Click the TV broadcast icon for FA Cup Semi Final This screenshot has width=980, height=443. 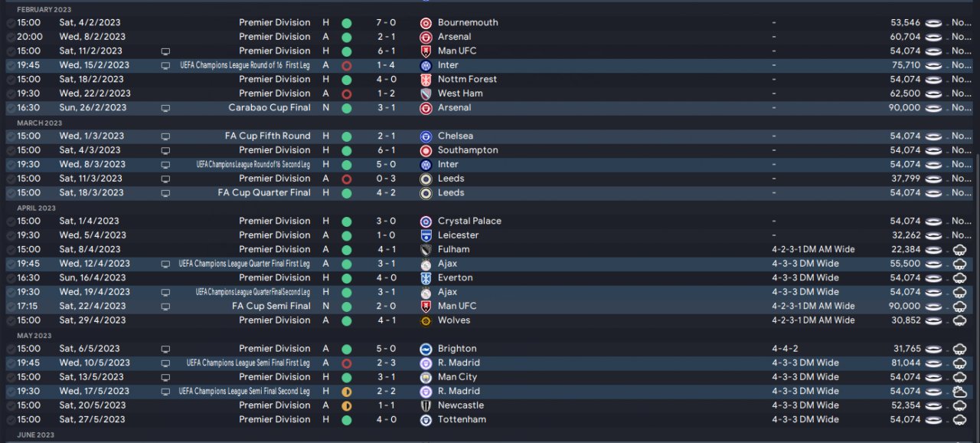coord(165,307)
